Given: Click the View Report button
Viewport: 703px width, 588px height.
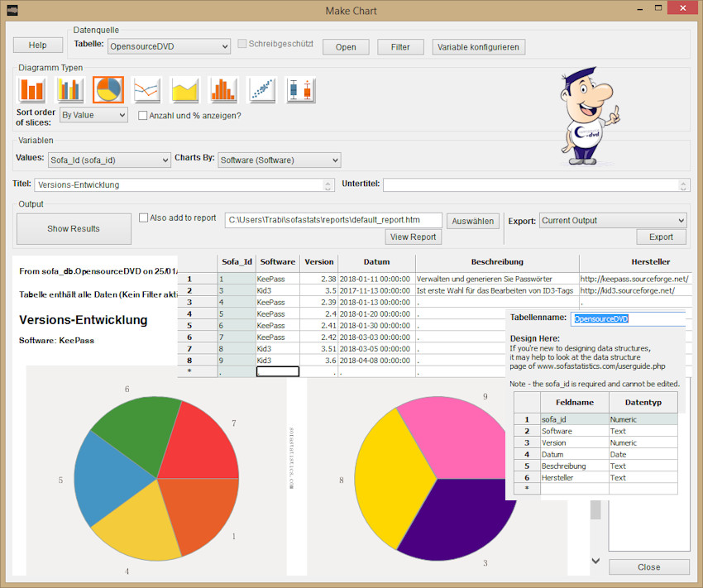Looking at the screenshot, I should (x=414, y=237).
